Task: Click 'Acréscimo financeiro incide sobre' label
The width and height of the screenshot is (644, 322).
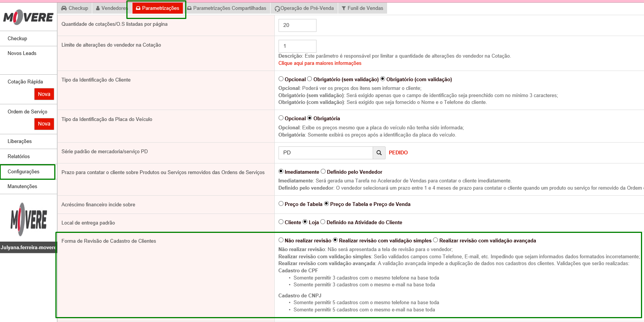Action: point(98,205)
